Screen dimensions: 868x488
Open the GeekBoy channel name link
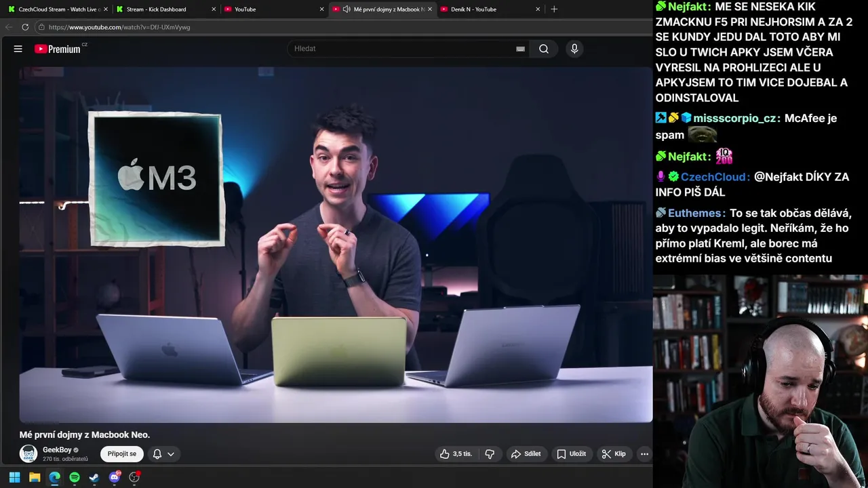click(x=57, y=450)
